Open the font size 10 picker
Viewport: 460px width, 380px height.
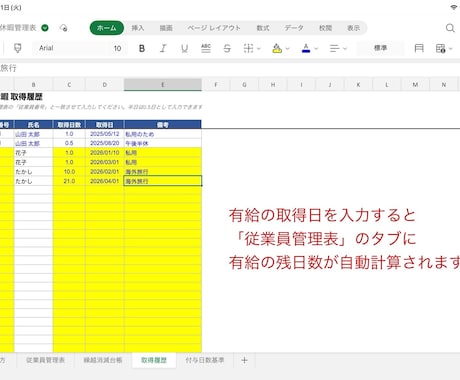118,48
